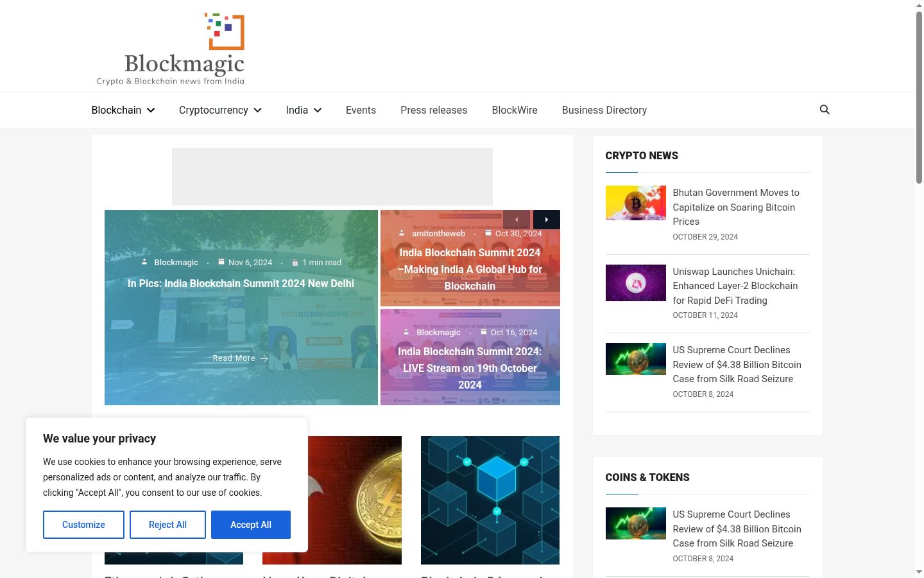The height and width of the screenshot is (578, 924).
Task: Read Uniswap Launches Unichain article
Action: [x=735, y=286]
